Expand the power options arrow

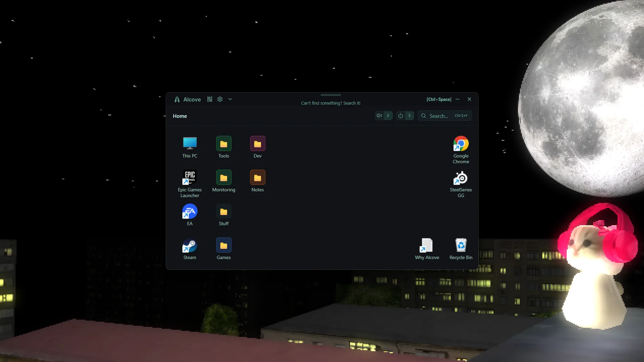tap(409, 115)
